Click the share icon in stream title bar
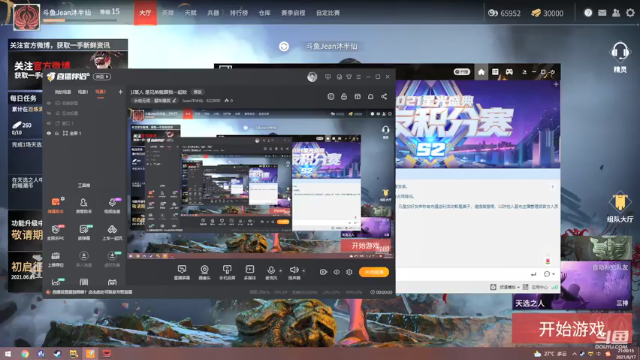 [x=384, y=97]
